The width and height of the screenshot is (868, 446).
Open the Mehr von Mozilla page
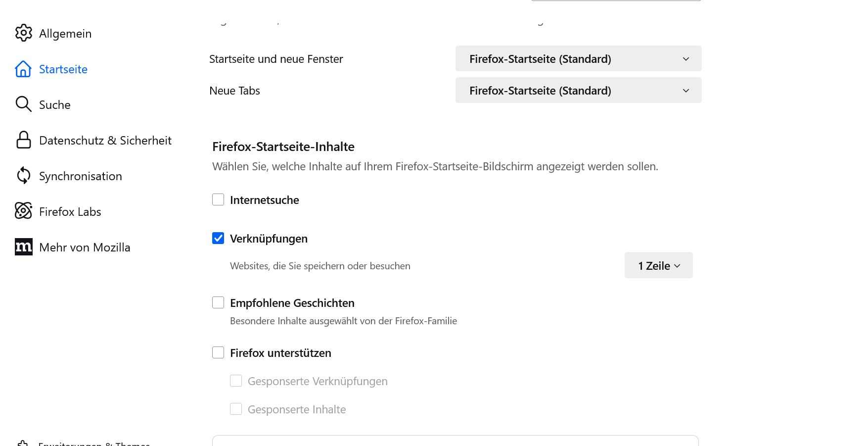(x=85, y=248)
